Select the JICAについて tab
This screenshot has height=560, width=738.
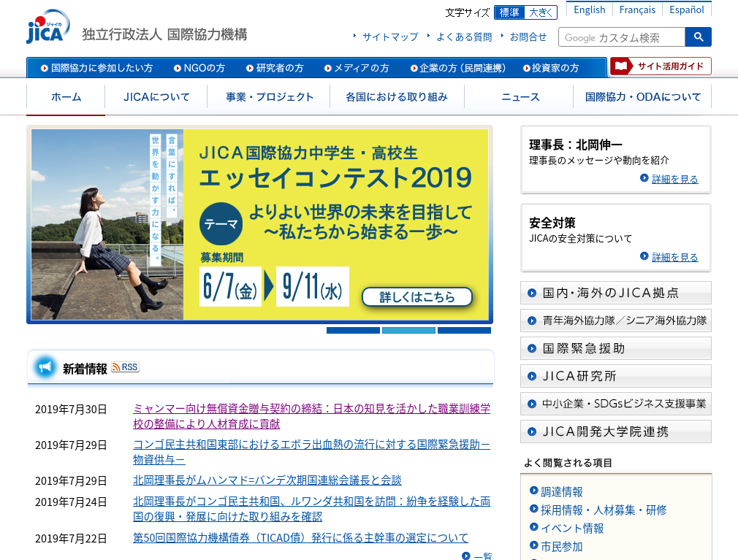pyautogui.click(x=156, y=97)
